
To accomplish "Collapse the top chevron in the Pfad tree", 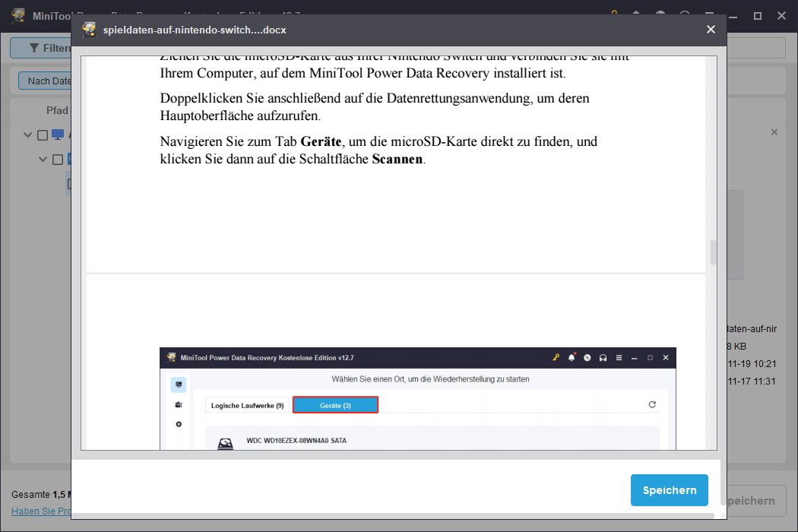I will tap(27, 134).
